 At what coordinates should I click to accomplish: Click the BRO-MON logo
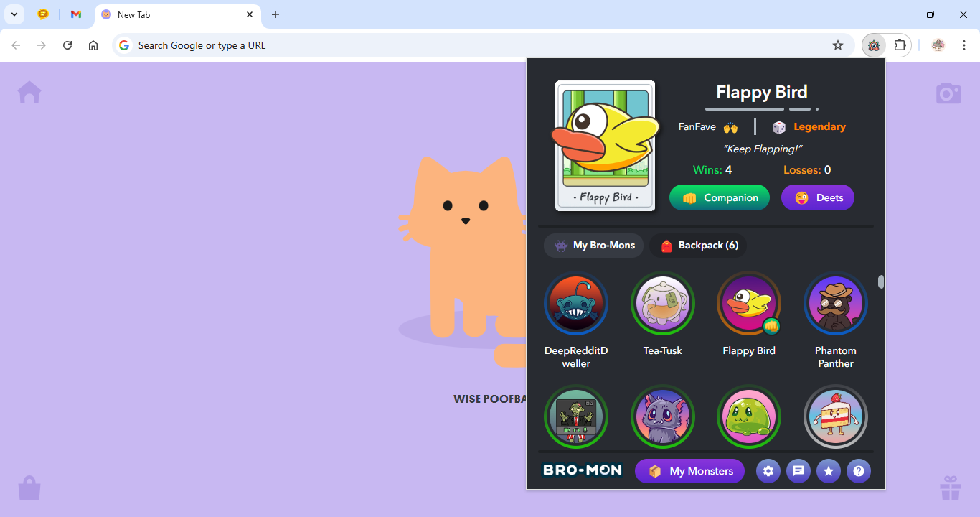coord(582,471)
